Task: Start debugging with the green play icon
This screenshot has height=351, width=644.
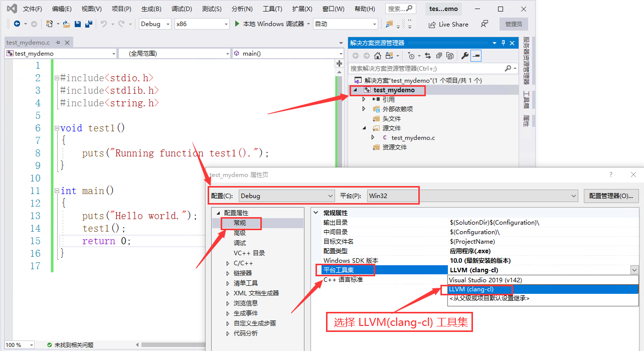Action: tap(238, 24)
